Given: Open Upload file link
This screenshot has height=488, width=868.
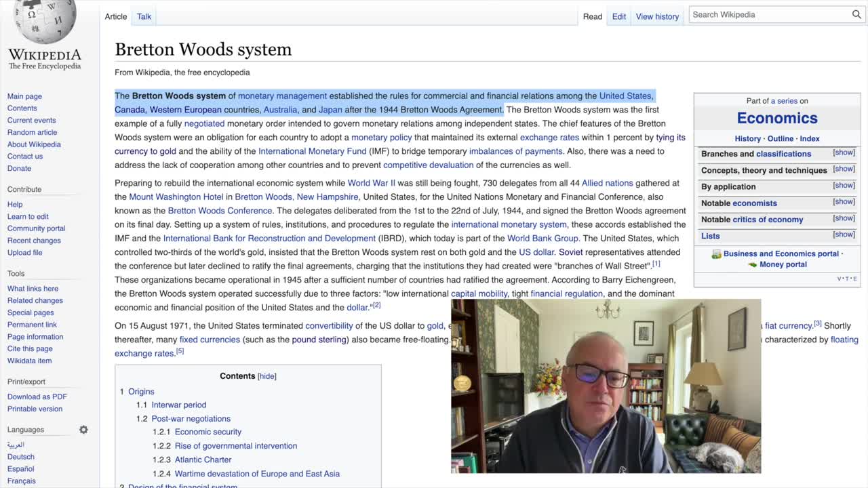Looking at the screenshot, I should 25,253.
